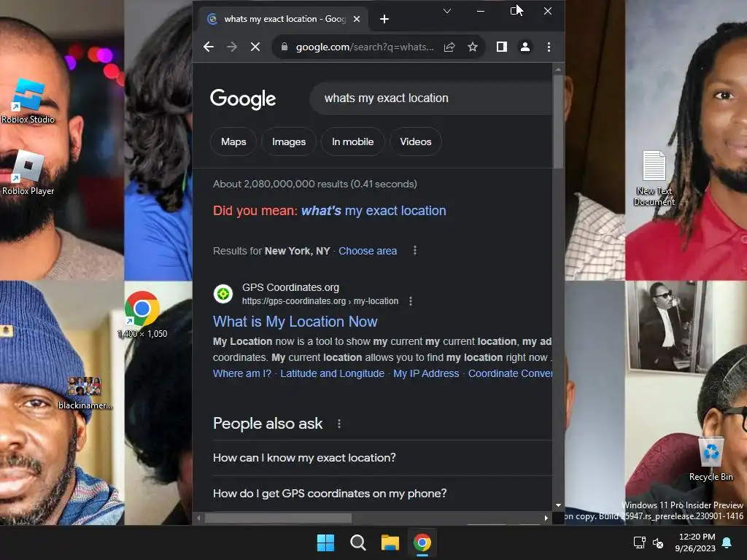Select the blackinamer... image file on desktop
The image size is (747, 560).
click(85, 393)
